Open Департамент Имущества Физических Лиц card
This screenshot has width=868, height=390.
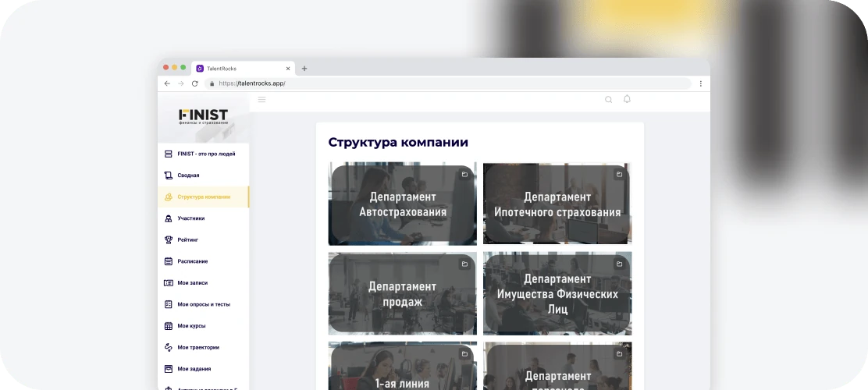pyautogui.click(x=557, y=294)
